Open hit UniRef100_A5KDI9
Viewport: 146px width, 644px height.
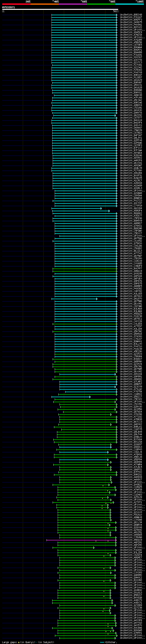[131, 540]
